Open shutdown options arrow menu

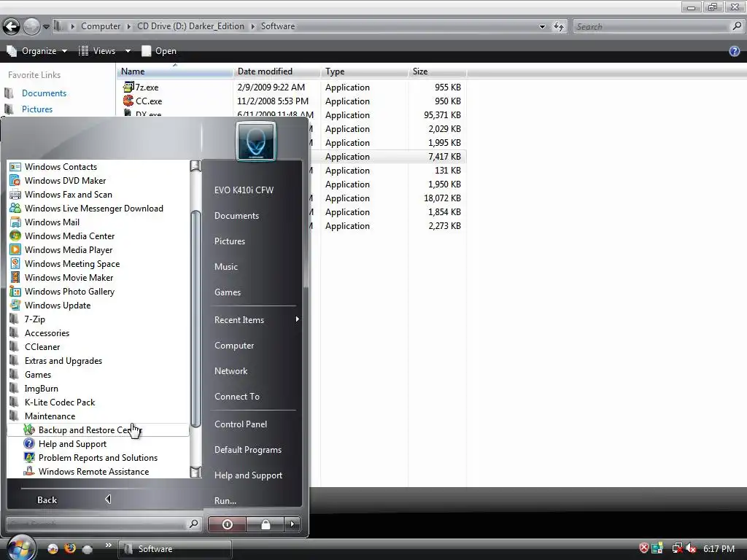(x=292, y=524)
